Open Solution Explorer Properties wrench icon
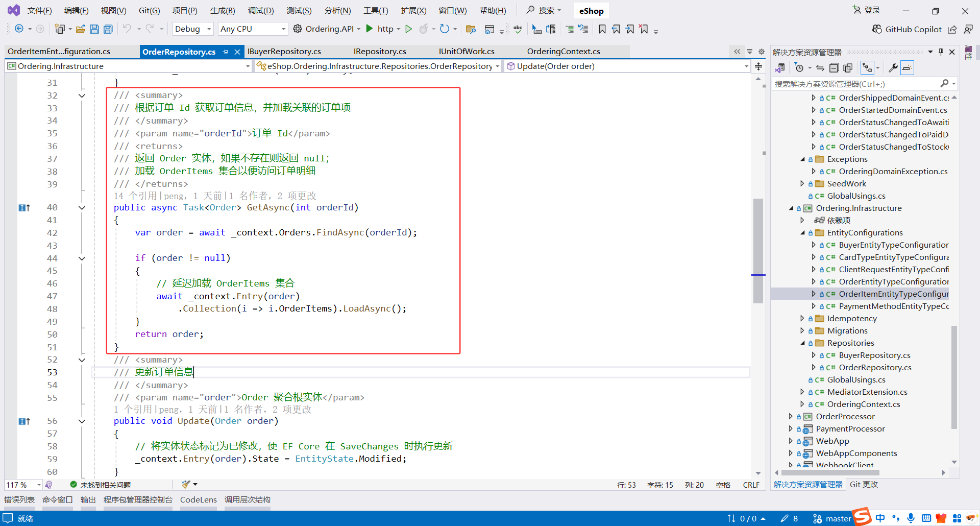Image resolution: width=980 pixels, height=526 pixels. (x=894, y=67)
